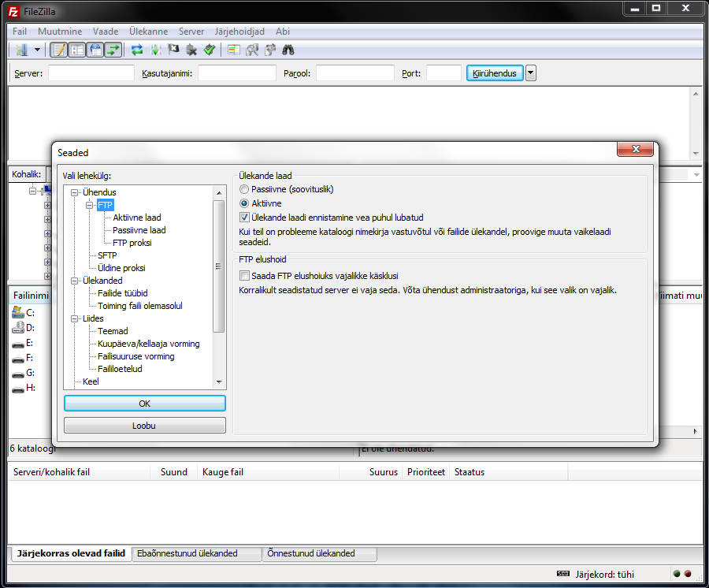This screenshot has width=709, height=588.
Task: Toggle the local directory tree icon
Action: [77, 50]
